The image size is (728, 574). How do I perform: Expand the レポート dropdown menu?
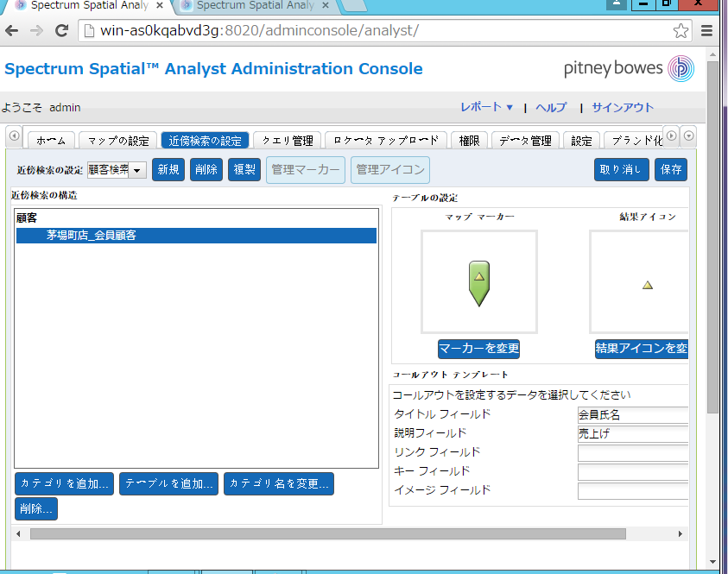point(487,107)
